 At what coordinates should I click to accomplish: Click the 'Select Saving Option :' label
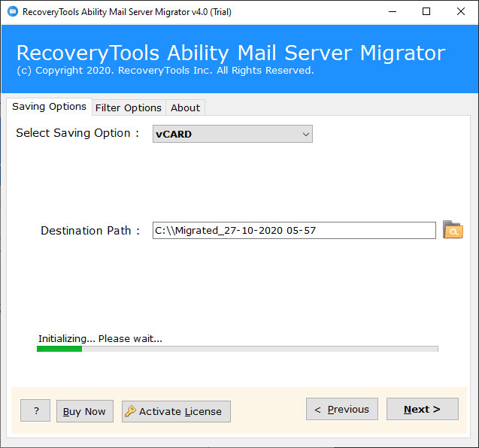(77, 133)
